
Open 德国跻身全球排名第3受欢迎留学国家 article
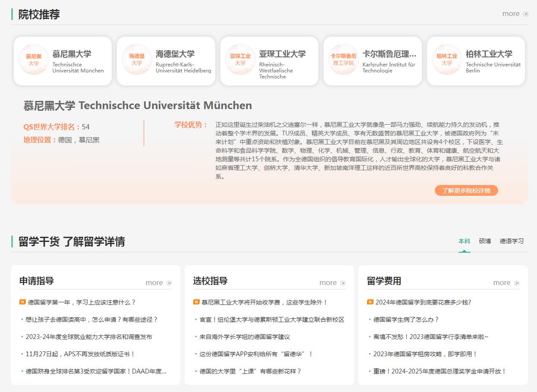coord(96,371)
